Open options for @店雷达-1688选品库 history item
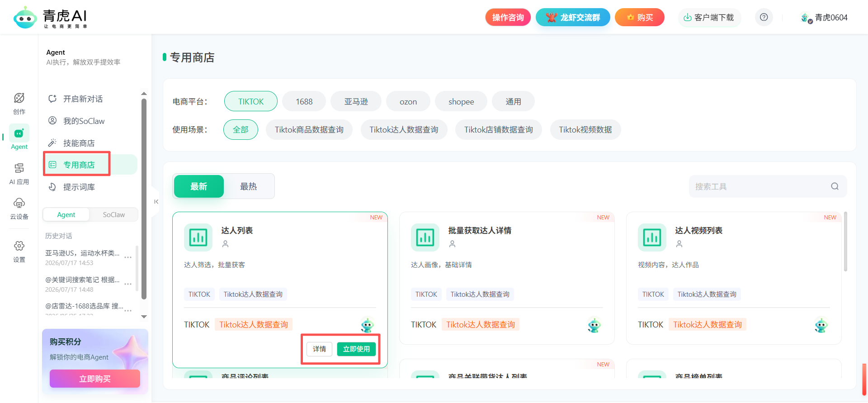Image resolution: width=868 pixels, height=403 pixels. (128, 310)
